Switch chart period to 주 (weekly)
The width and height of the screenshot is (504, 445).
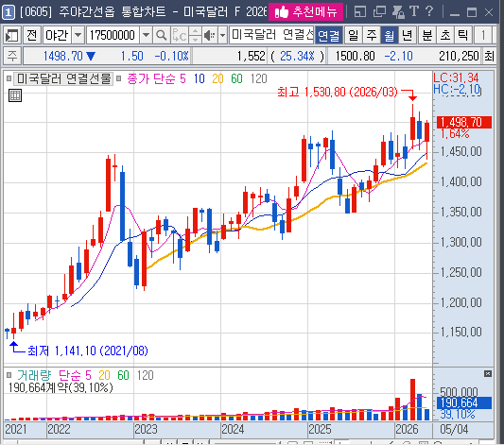tap(372, 35)
